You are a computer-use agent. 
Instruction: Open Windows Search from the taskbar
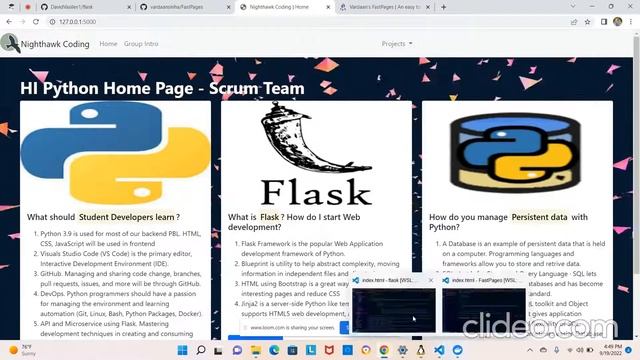[x=201, y=350]
